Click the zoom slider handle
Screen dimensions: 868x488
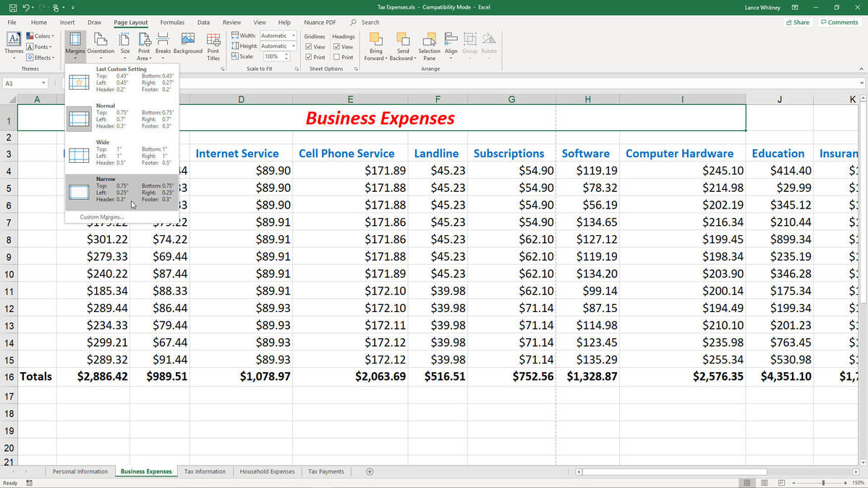click(823, 483)
